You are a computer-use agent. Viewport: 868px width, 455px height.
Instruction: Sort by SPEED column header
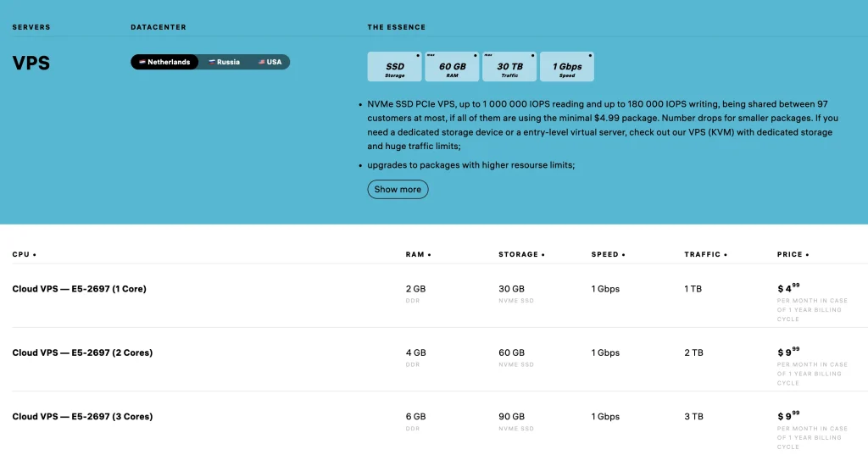(x=608, y=255)
